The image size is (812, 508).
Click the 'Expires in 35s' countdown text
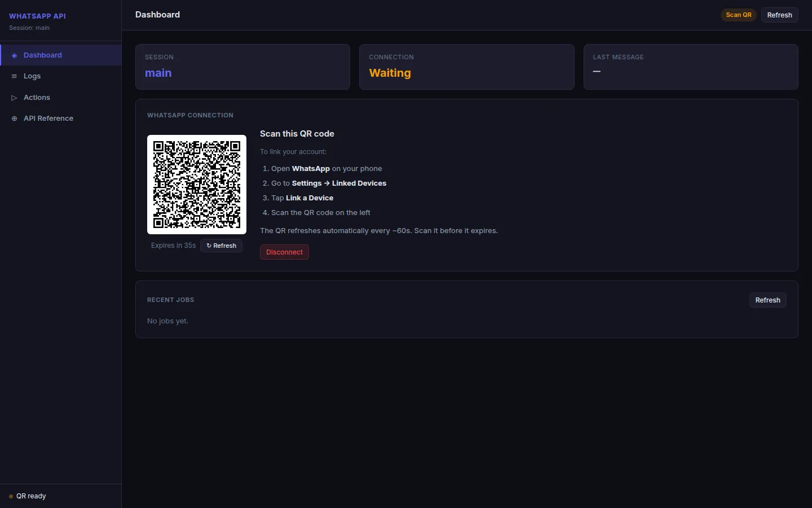click(x=174, y=246)
